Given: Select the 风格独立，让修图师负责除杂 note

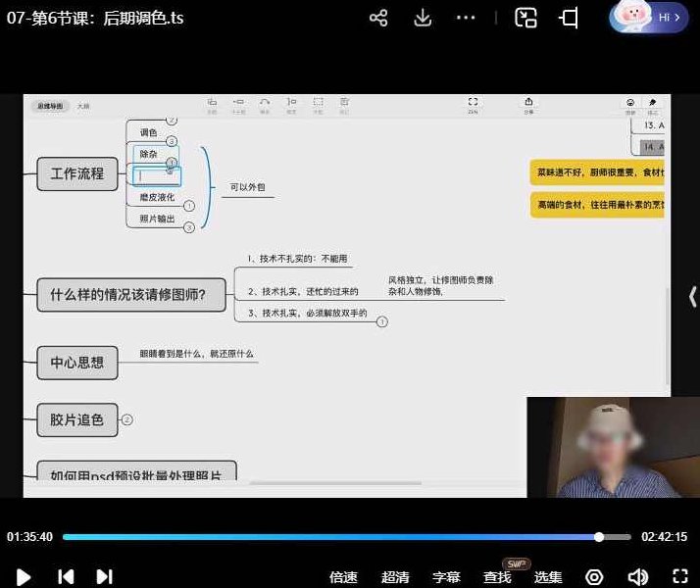Looking at the screenshot, I should coord(440,285).
